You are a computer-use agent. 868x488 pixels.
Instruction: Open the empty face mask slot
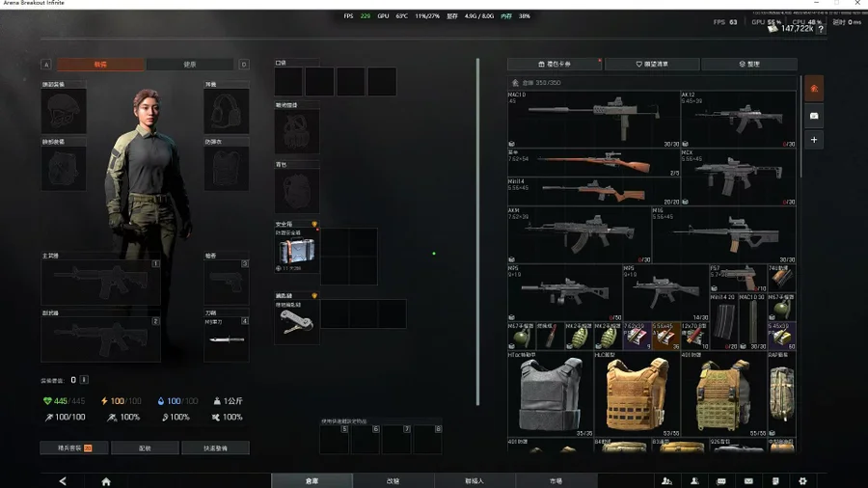pyautogui.click(x=64, y=169)
